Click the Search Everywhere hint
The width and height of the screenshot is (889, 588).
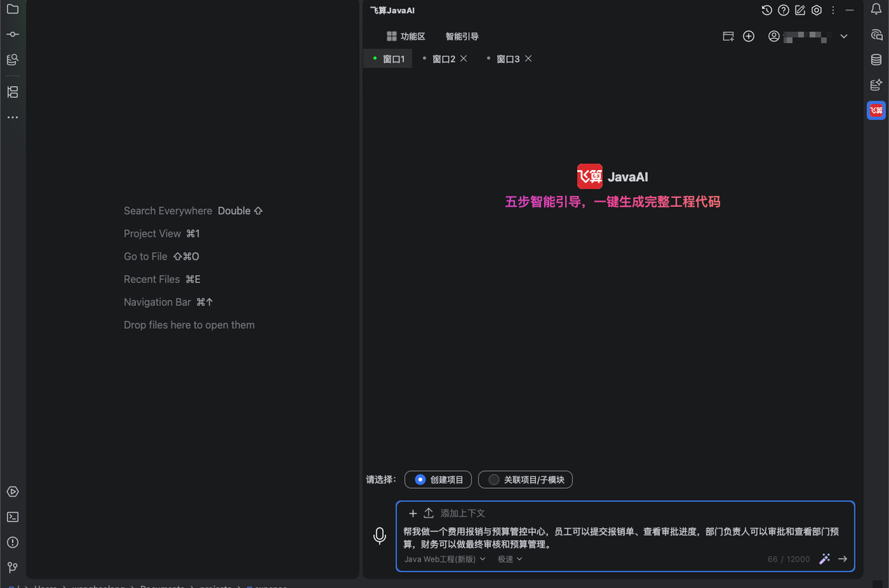click(193, 211)
